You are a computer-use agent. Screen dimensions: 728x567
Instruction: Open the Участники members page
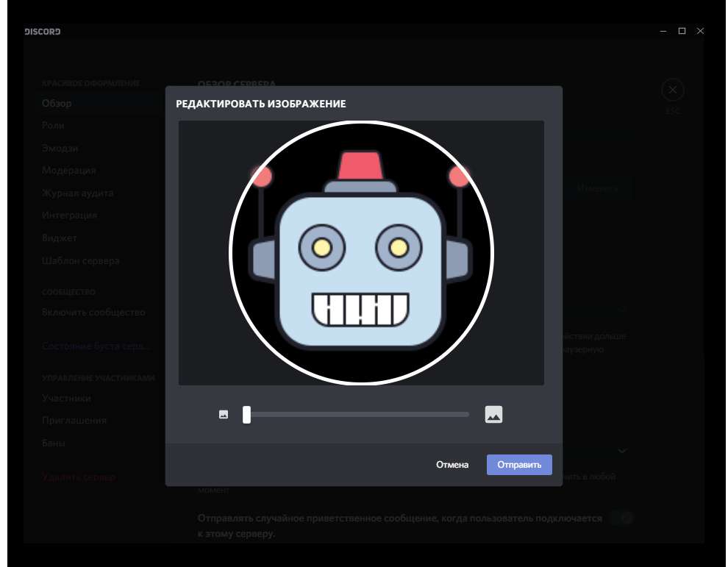point(66,399)
